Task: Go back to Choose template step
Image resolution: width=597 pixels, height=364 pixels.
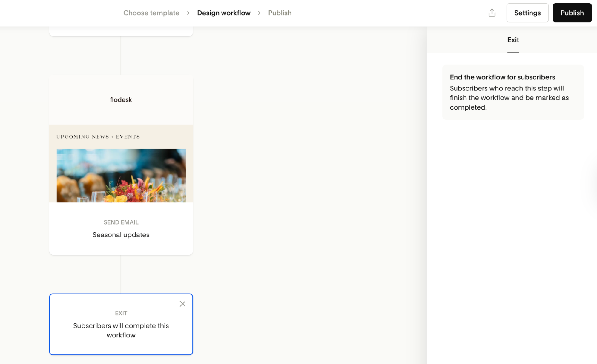Action: point(151,13)
